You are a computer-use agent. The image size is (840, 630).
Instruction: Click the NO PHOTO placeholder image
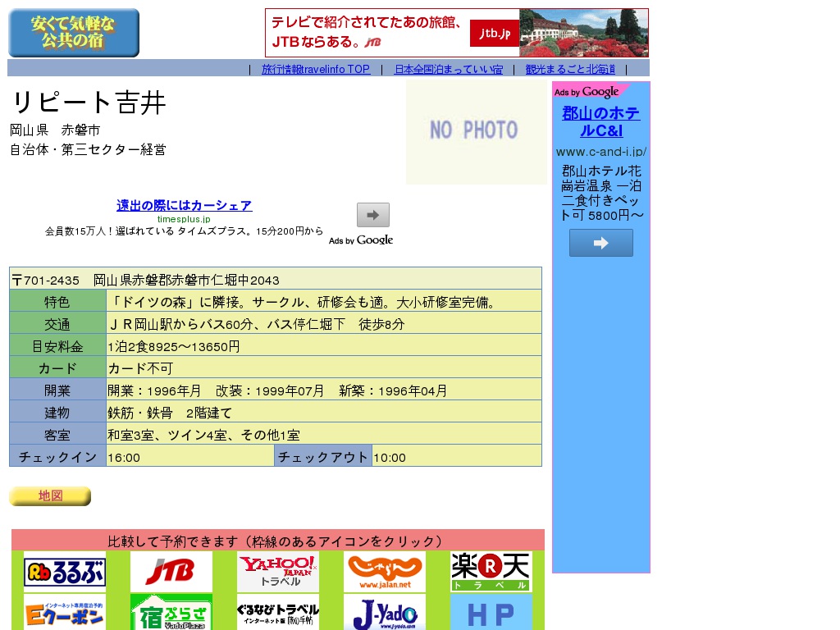pos(477,132)
